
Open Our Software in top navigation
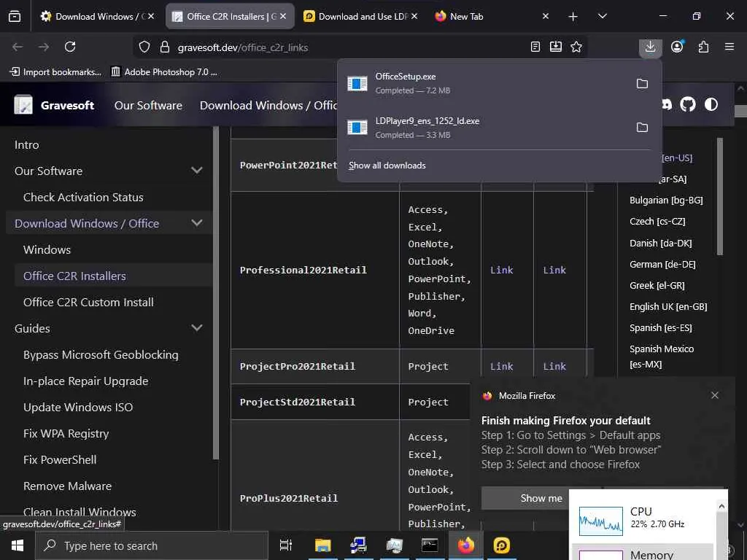148,105
